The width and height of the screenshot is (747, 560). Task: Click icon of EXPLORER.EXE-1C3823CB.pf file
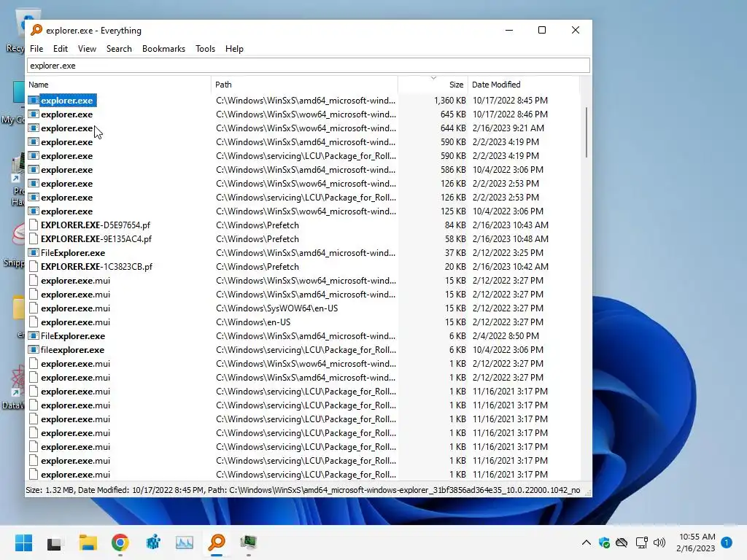pyautogui.click(x=34, y=267)
